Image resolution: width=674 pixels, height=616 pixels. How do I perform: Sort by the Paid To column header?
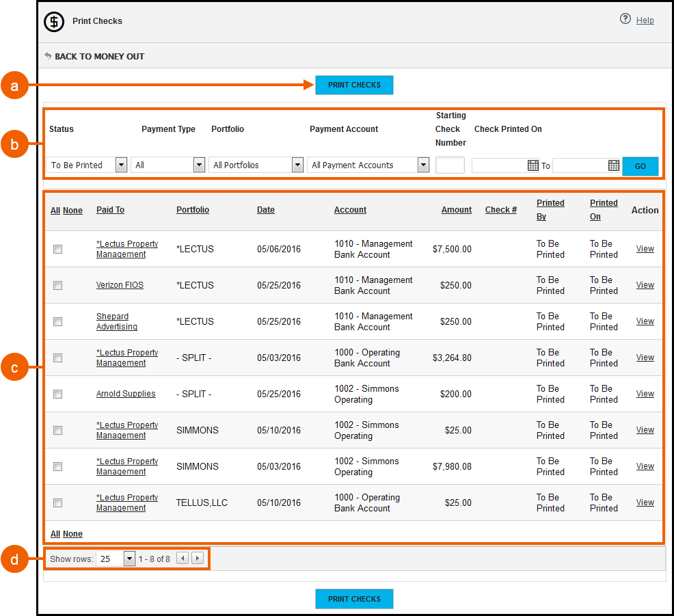point(110,210)
